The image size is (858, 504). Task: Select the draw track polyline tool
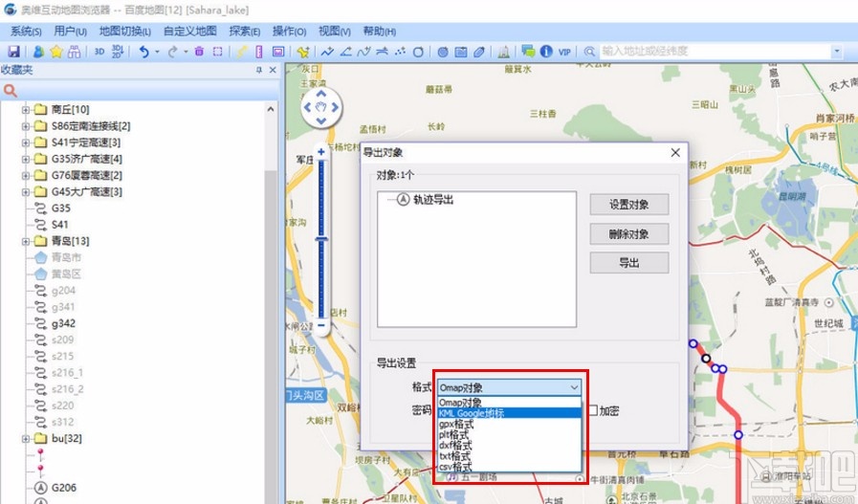click(327, 52)
